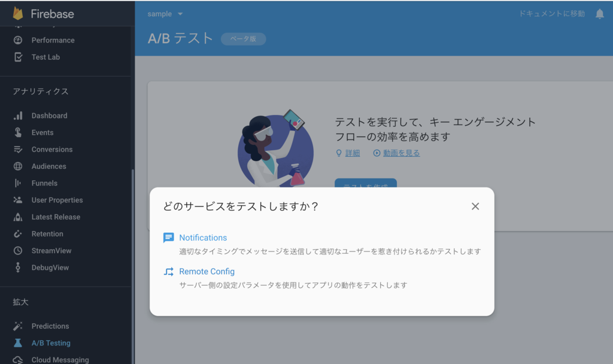This screenshot has width=613, height=364.
Task: Click the Notifications description text
Action: click(330, 251)
